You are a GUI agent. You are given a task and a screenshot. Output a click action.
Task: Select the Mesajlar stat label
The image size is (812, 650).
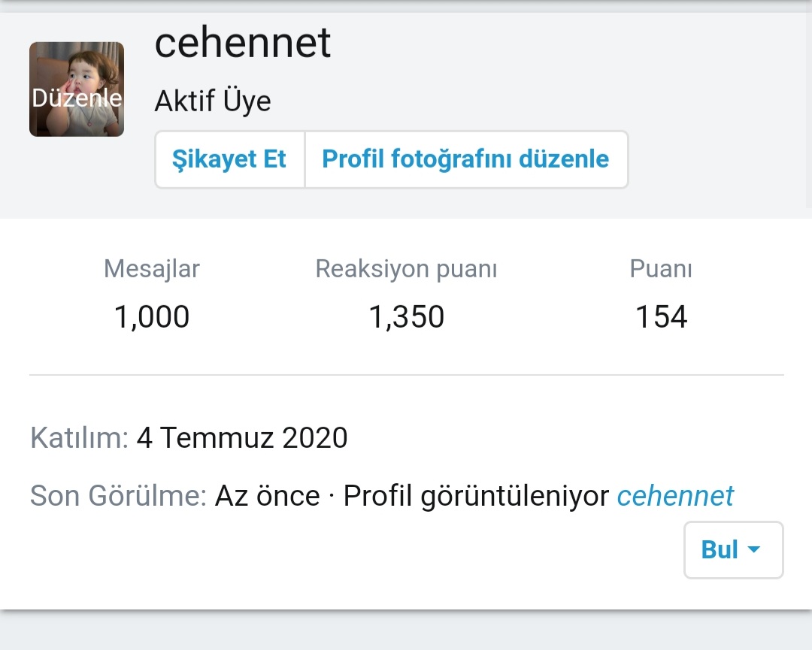pyautogui.click(x=152, y=269)
